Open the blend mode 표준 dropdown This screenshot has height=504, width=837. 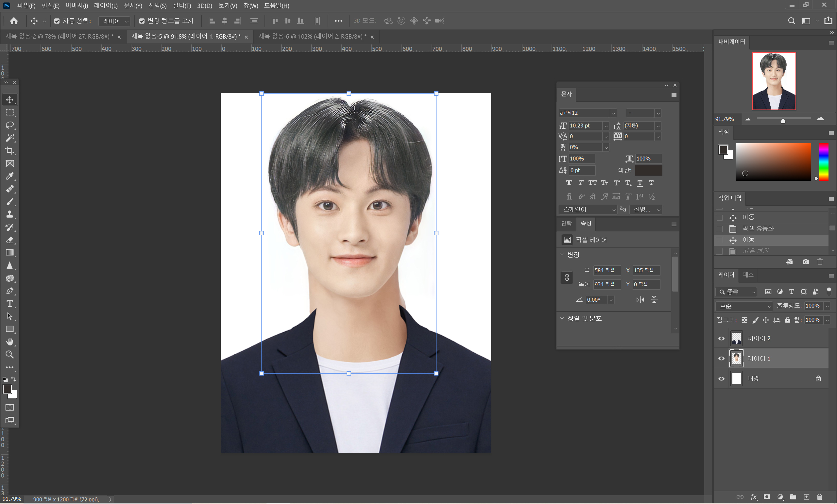click(744, 306)
